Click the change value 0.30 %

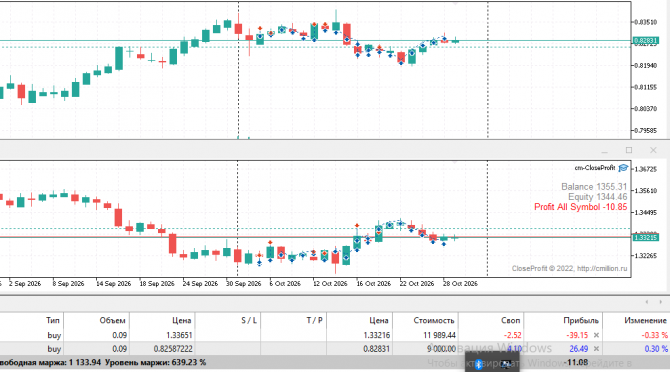(x=655, y=349)
